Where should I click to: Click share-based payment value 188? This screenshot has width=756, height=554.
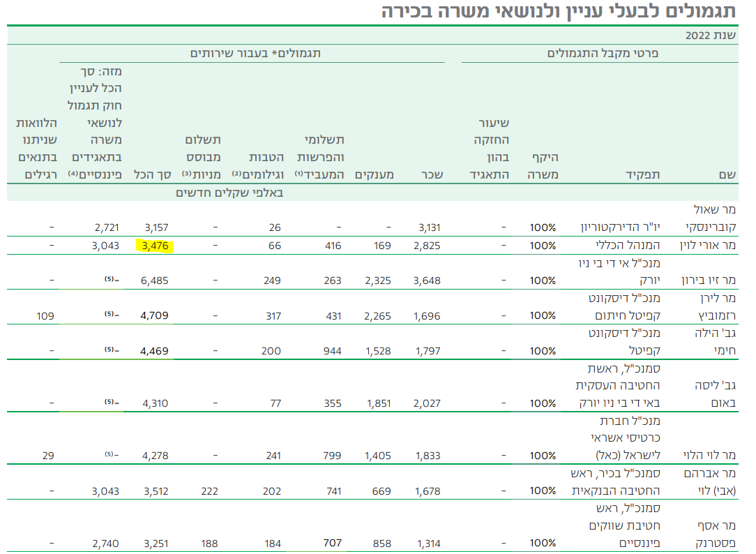coord(209,544)
